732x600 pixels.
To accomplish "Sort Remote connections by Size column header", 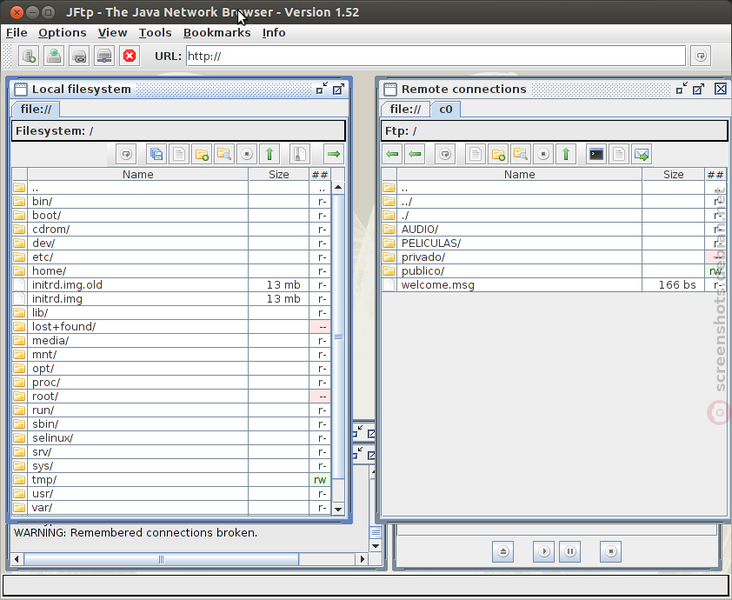I will [x=673, y=174].
